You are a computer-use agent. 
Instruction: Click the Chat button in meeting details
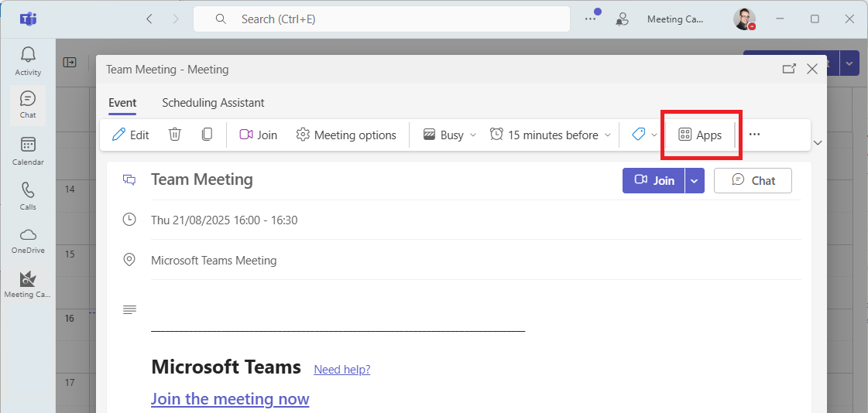coord(753,180)
